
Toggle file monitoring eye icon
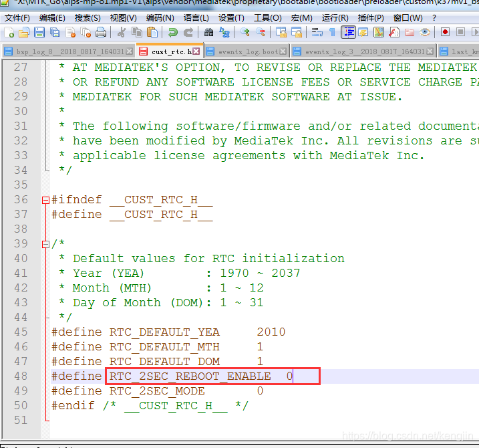point(425,32)
